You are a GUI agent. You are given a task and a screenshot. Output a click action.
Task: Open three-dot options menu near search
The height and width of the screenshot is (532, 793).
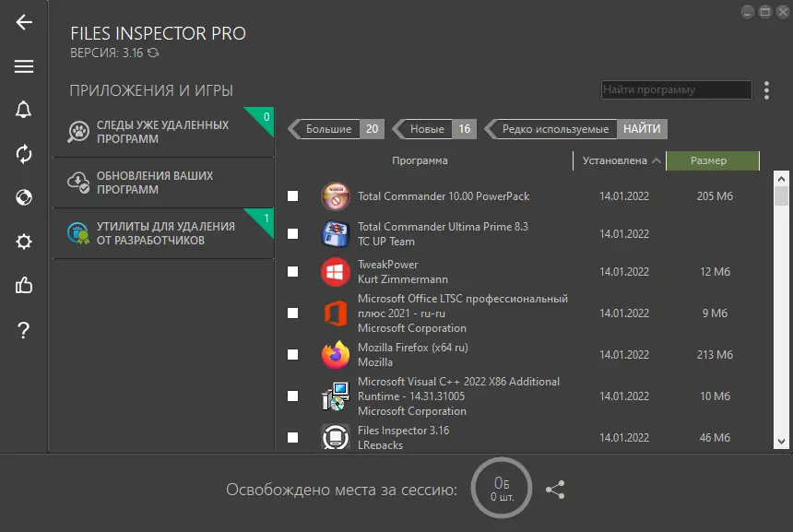[x=766, y=90]
